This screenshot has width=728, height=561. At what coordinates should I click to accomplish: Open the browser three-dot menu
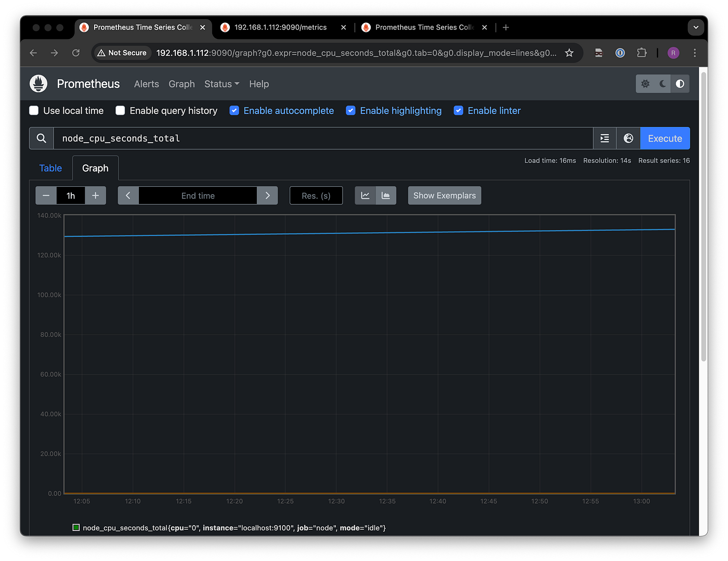pos(695,53)
